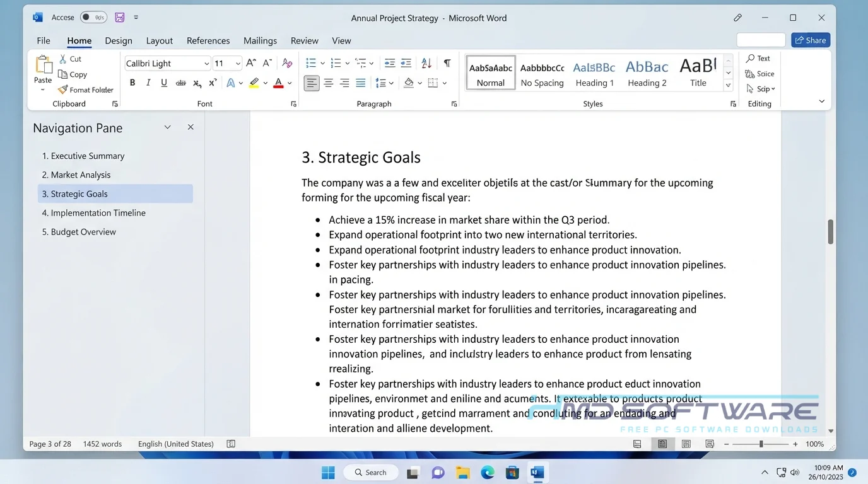Apply superscript formatting

coord(213,83)
